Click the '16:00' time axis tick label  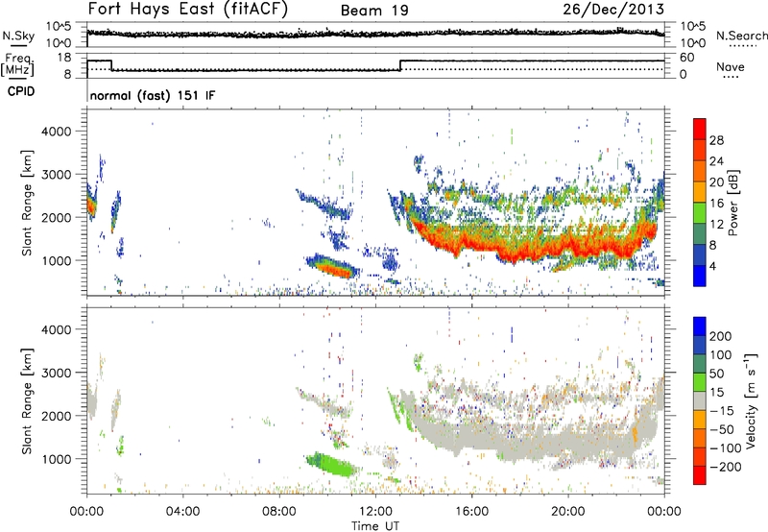pos(471,512)
